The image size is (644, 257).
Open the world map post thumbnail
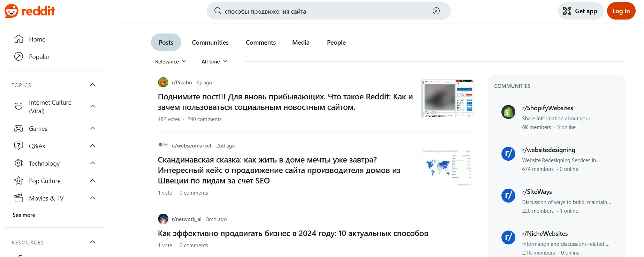(x=447, y=167)
